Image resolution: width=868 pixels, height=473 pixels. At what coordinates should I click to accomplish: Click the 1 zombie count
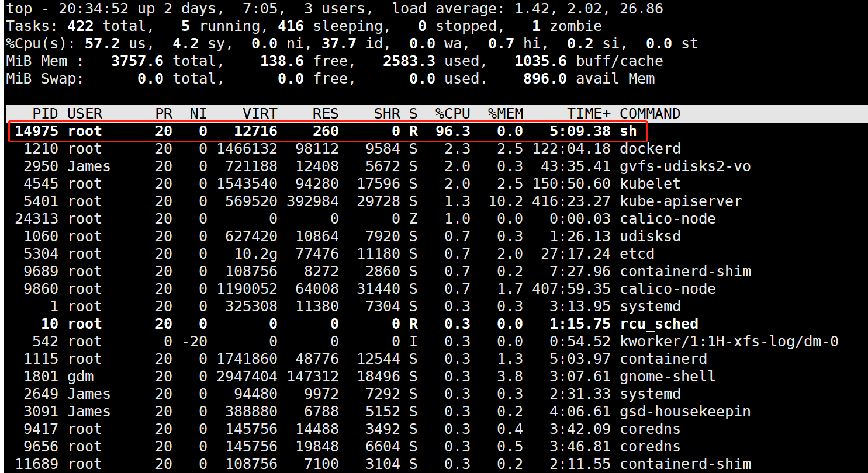537,26
